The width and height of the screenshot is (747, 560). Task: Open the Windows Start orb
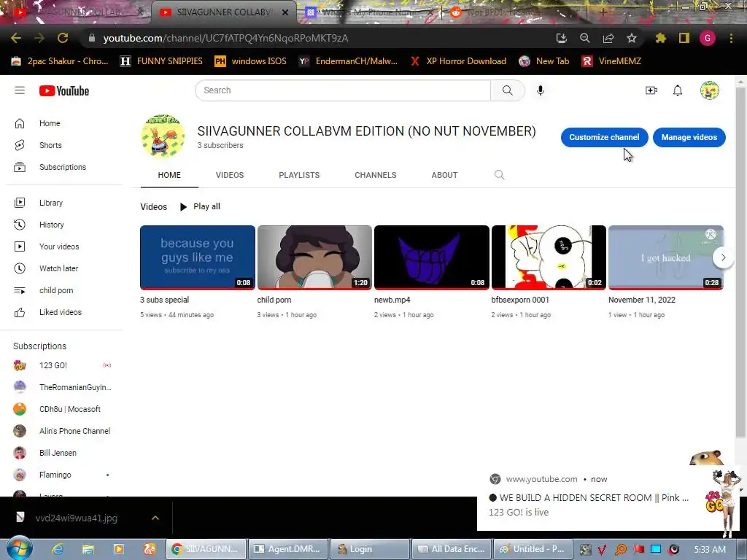[x=20, y=548]
